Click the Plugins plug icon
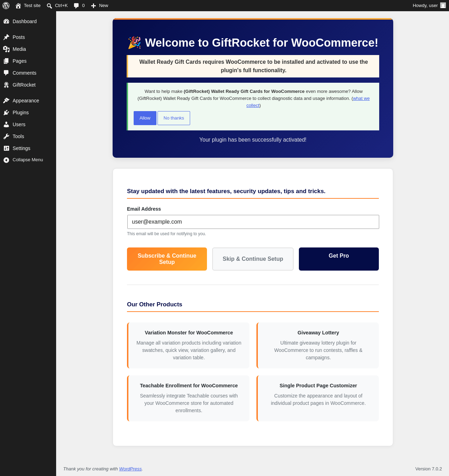Image resolution: width=449 pixels, height=476 pixels. [6, 113]
